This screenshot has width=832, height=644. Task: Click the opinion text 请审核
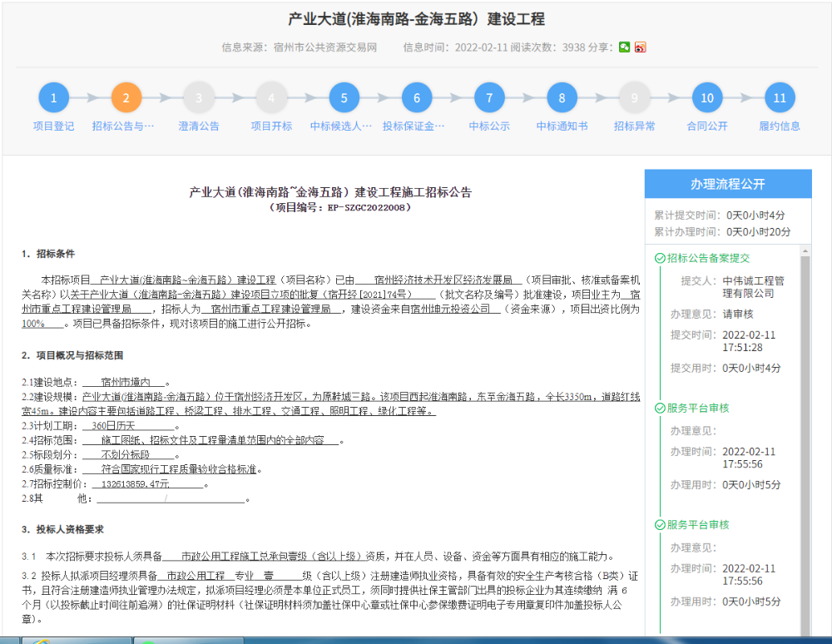click(x=737, y=314)
